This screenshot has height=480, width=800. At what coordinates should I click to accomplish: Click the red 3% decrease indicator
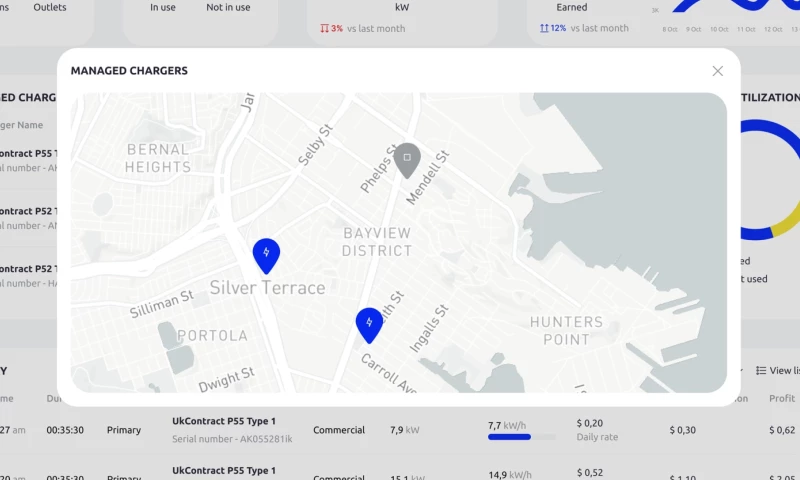tap(330, 28)
